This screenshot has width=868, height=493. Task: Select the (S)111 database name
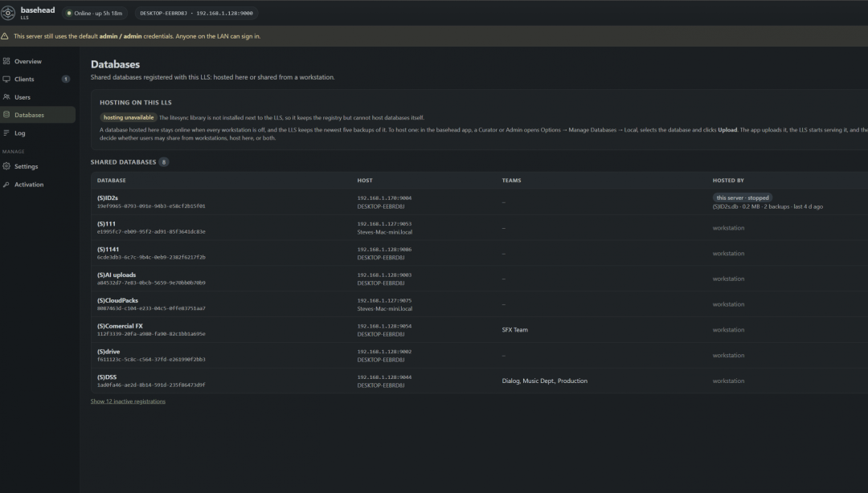(106, 223)
